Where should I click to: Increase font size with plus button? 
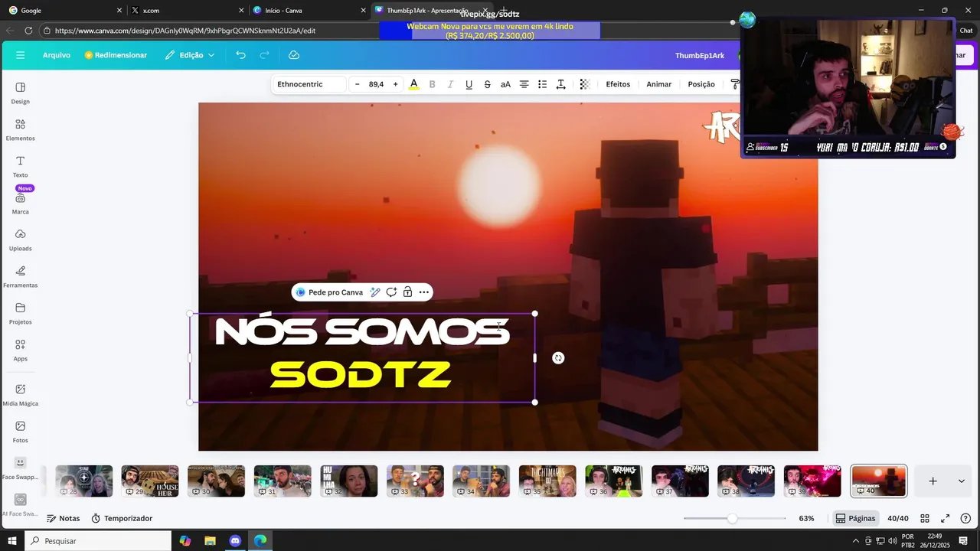395,84
